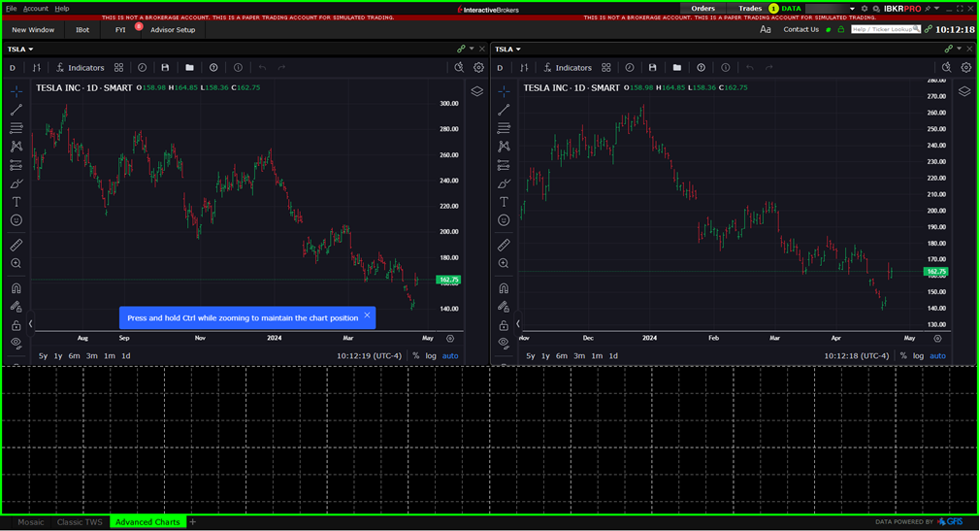980x531 pixels.
Task: Collapse drawing toolbar chevron in left chart
Action: pos(31,323)
